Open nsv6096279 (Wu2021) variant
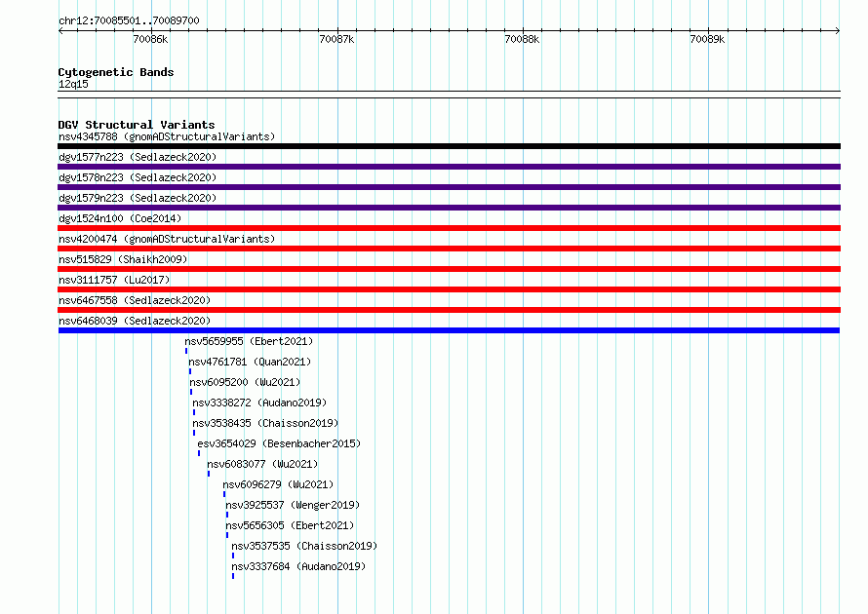868x614 pixels. [278, 484]
